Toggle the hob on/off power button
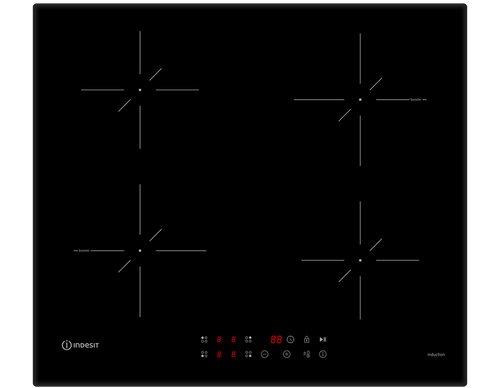 tap(323, 354)
